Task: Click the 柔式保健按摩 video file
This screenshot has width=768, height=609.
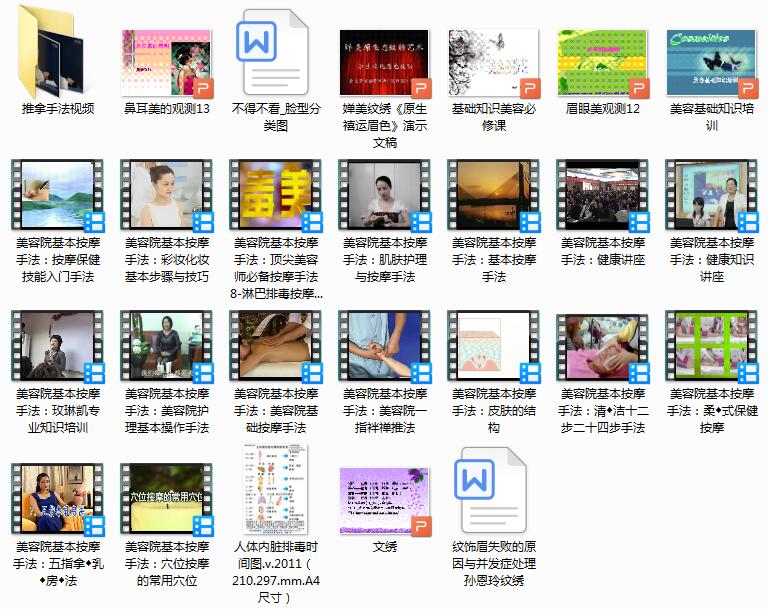Action: 711,346
